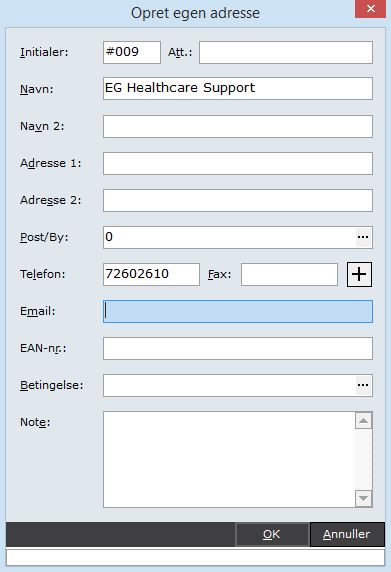The width and height of the screenshot is (391, 572).
Task: Click the Adresse 1 input field
Action: click(238, 163)
